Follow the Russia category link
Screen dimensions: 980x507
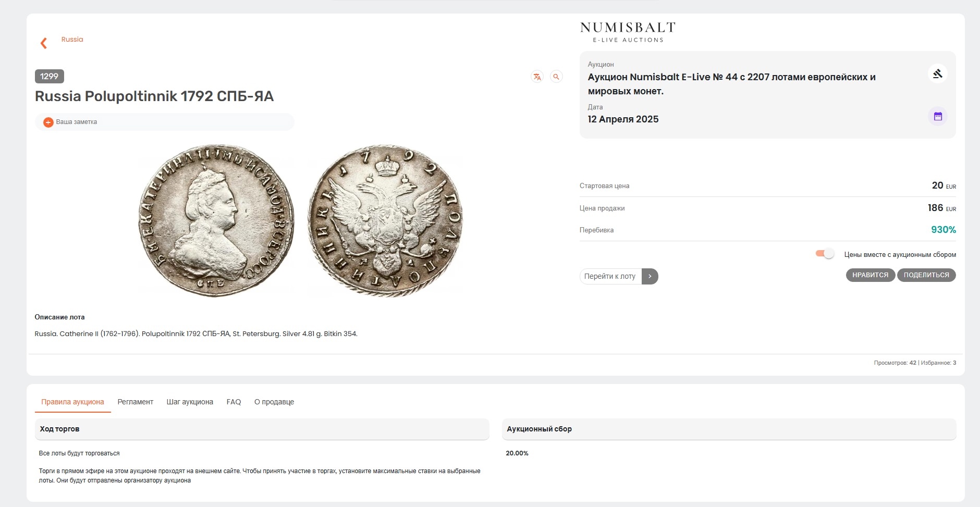pos(72,40)
